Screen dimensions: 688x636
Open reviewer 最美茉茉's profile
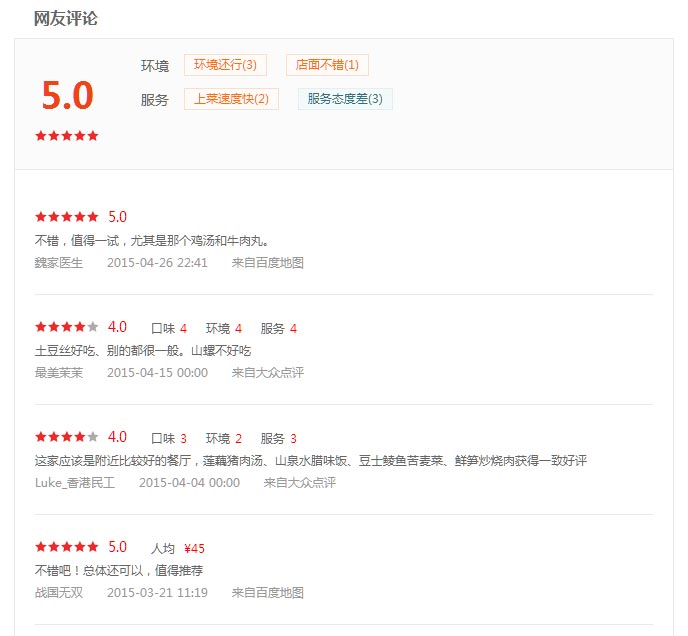click(x=59, y=373)
